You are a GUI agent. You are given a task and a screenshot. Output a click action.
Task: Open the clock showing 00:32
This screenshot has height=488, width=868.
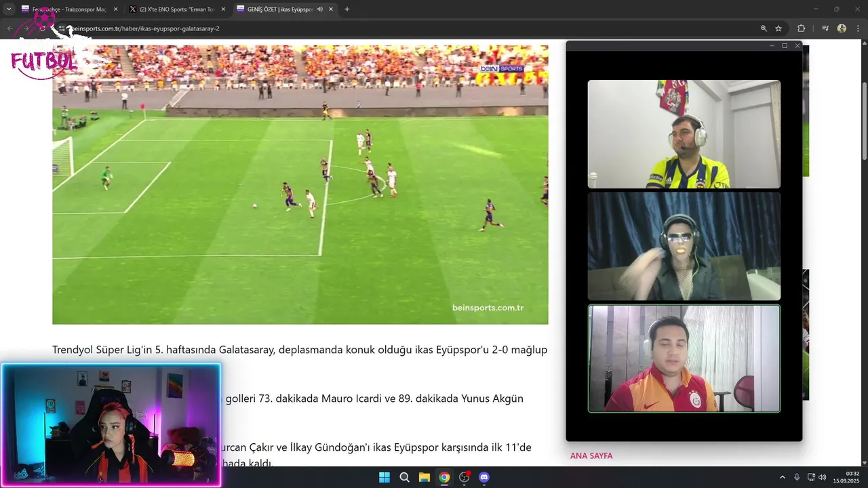click(x=846, y=477)
